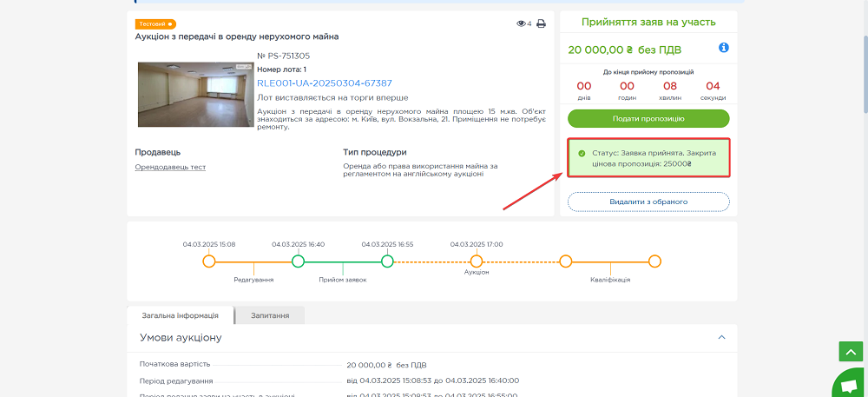This screenshot has width=868, height=397.
Task: Click the green status checkmark icon
Action: tap(582, 153)
